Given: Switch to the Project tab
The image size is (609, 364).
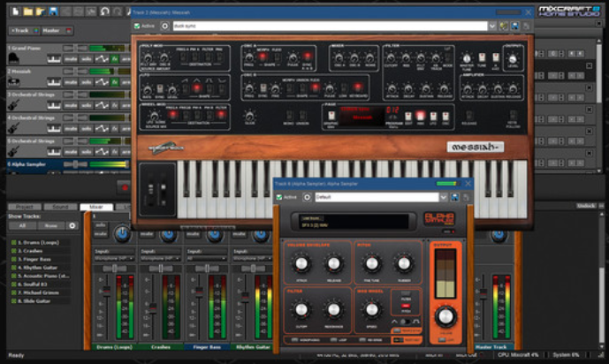Looking at the screenshot, I should [22, 206].
